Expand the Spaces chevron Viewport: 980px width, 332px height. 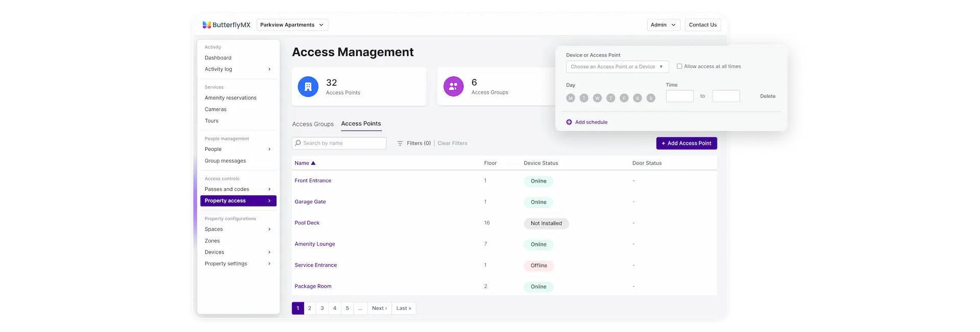(269, 229)
